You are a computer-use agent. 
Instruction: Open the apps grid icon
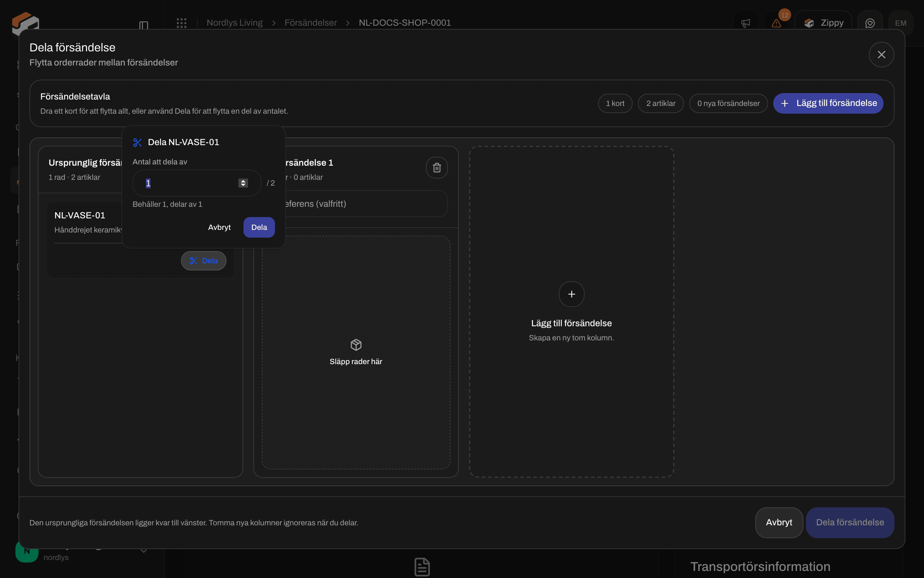(x=182, y=23)
